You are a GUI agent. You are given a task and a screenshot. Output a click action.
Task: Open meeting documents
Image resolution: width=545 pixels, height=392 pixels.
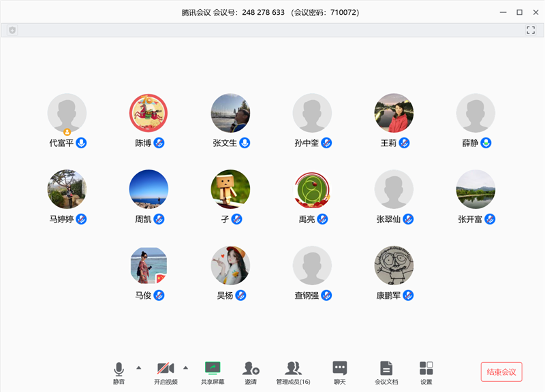point(386,373)
